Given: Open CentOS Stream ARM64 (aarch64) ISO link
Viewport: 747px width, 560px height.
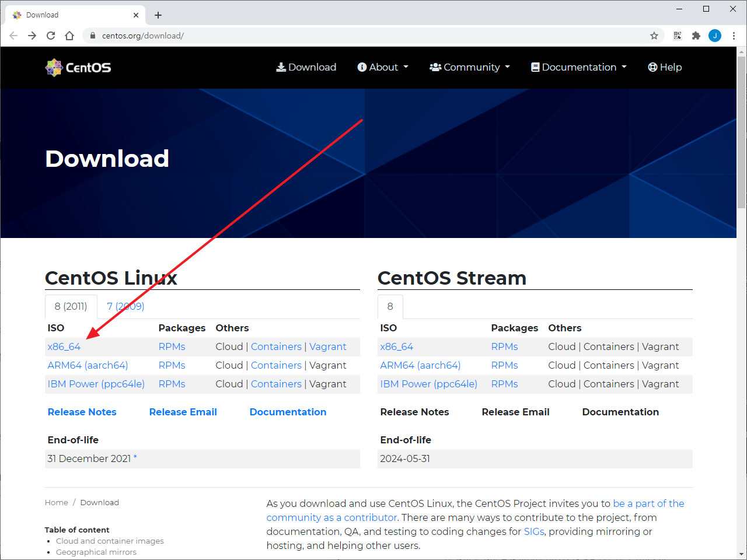Looking at the screenshot, I should click(x=420, y=365).
